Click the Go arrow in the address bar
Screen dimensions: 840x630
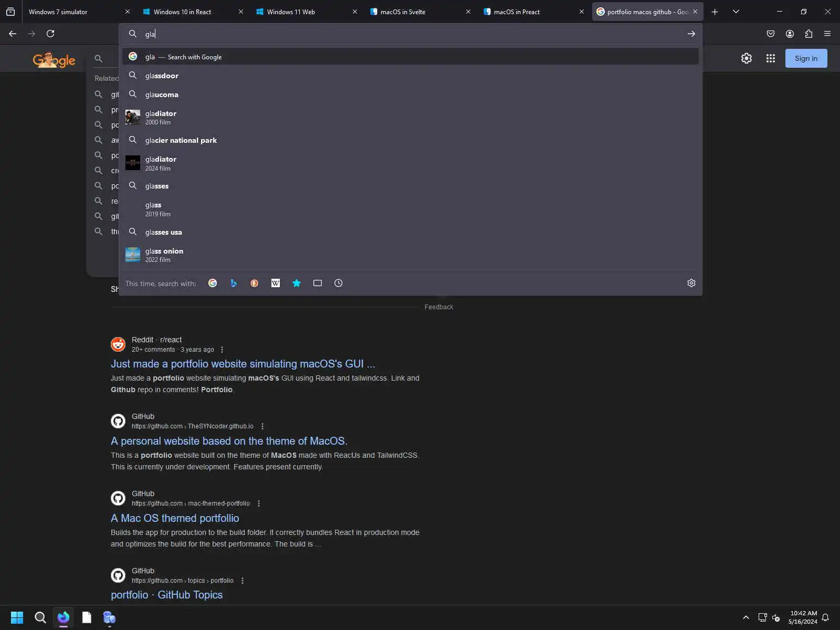[x=691, y=34]
